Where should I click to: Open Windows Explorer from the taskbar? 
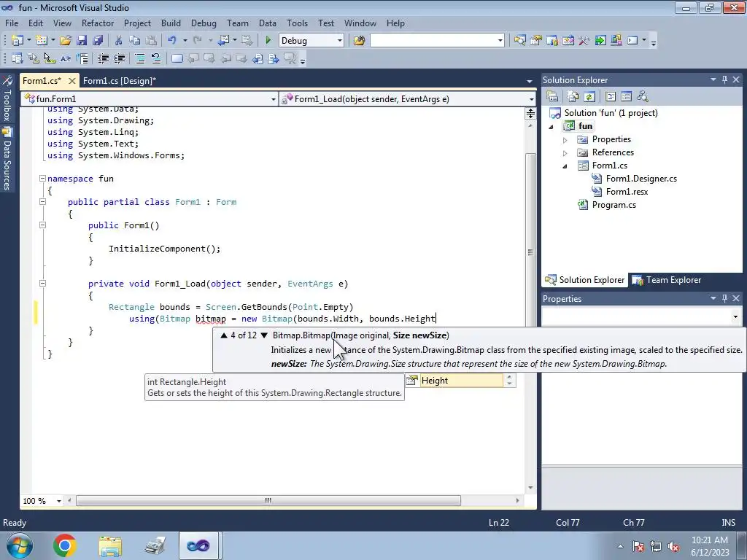(x=110, y=545)
